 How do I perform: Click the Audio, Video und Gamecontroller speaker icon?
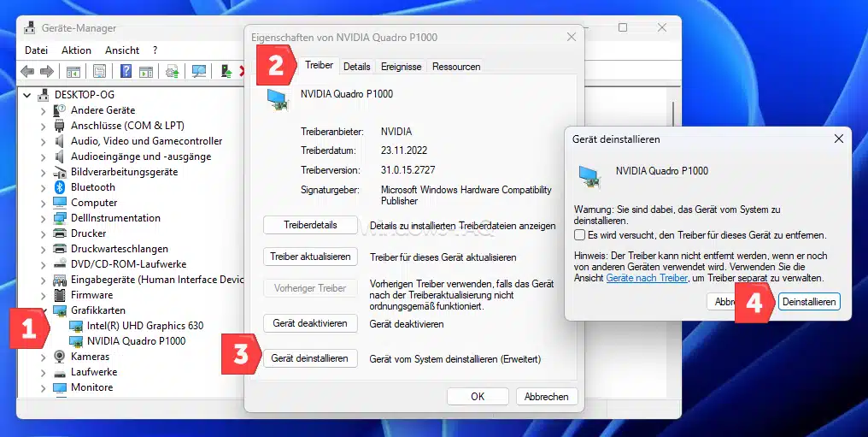pyautogui.click(x=60, y=141)
